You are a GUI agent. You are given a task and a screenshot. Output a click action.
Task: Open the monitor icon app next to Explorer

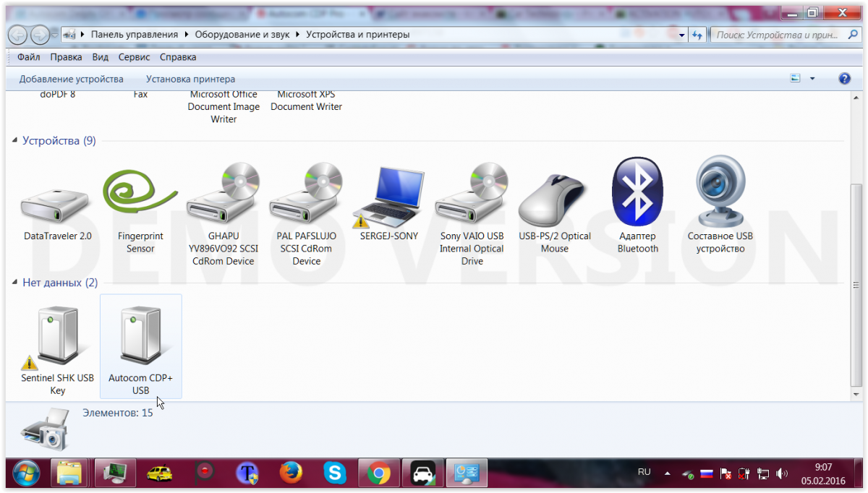tap(114, 474)
